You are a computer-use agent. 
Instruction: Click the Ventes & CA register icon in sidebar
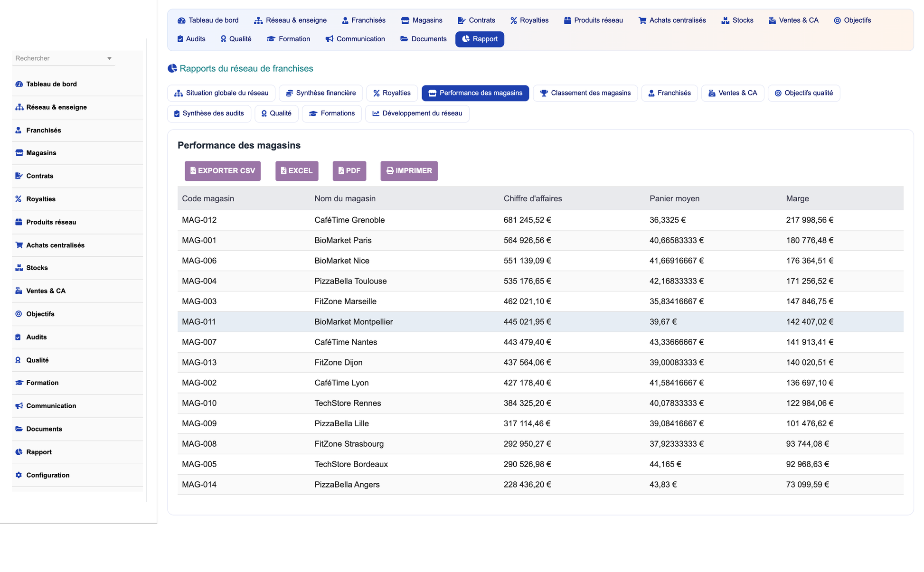coord(19,291)
